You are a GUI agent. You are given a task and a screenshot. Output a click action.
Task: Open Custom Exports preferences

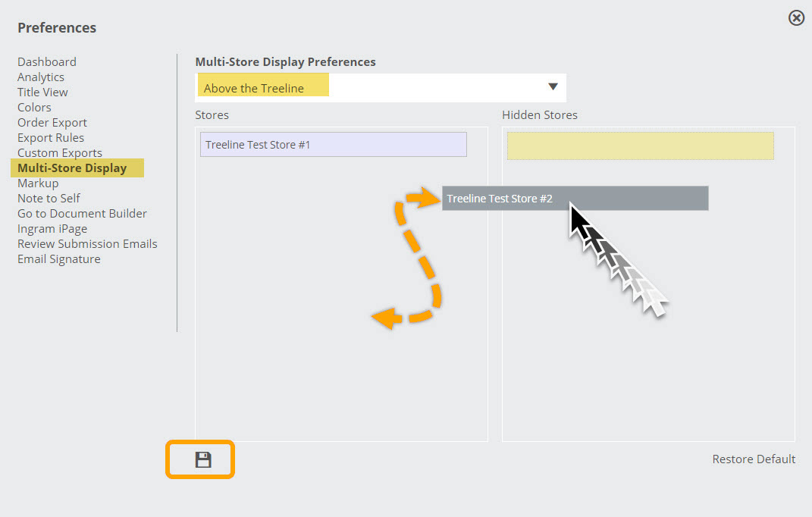point(60,153)
